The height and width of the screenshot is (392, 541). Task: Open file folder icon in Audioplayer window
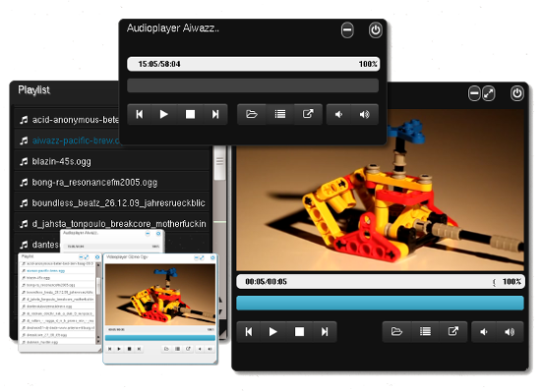point(252,114)
